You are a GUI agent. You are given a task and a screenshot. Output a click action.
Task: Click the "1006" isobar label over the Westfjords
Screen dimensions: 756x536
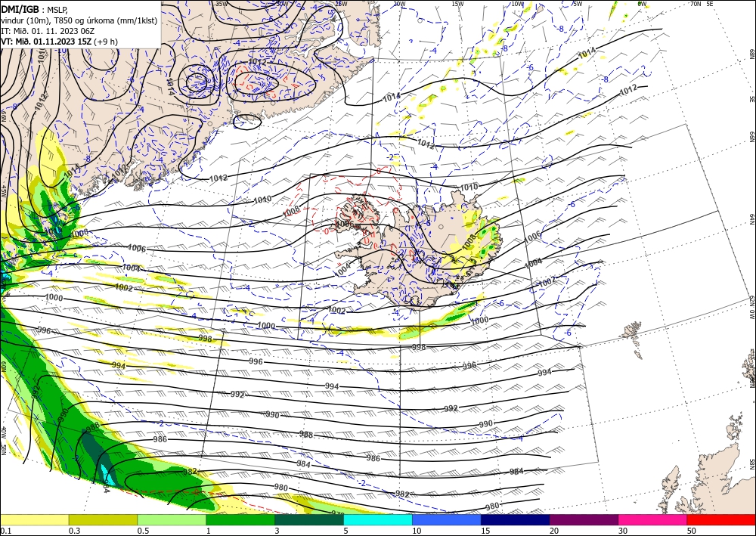click(345, 224)
